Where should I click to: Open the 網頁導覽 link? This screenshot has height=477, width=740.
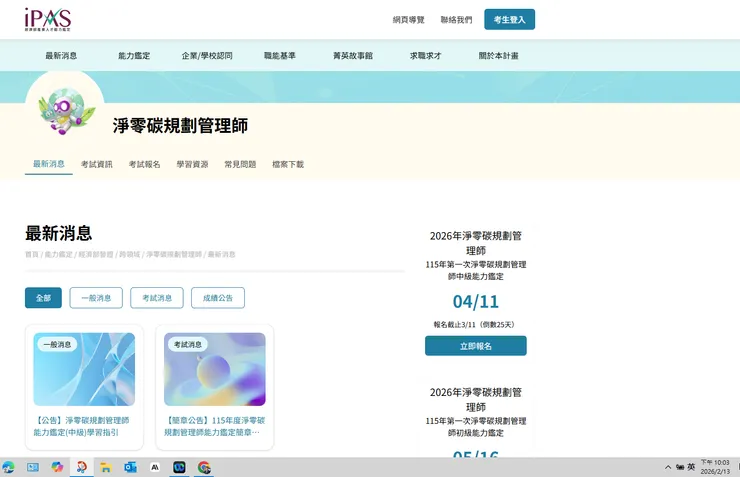[409, 20]
